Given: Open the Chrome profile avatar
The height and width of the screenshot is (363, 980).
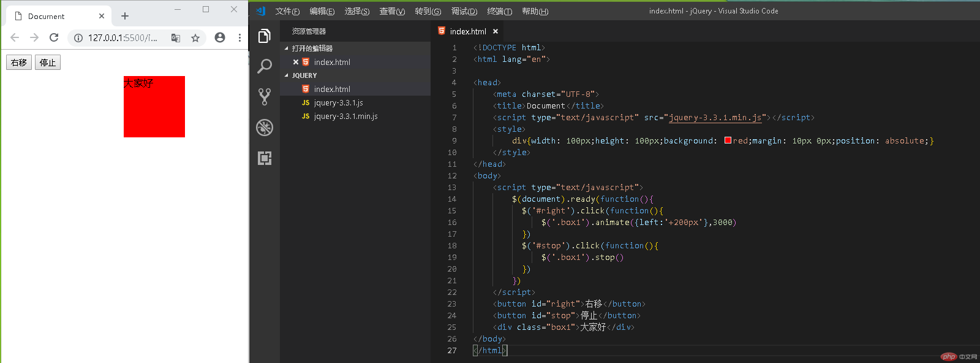Looking at the screenshot, I should tap(220, 37).
